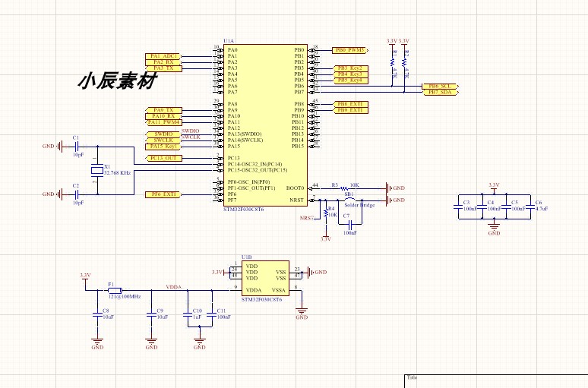The width and height of the screenshot is (588, 388).
Task: Select the PA3_TX port
Action: (x=163, y=68)
